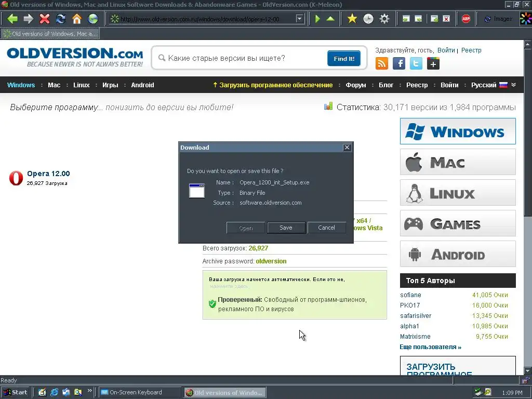Open the Linux menu item in nav bar
Screen dimensions: 532x399
pos(82,85)
